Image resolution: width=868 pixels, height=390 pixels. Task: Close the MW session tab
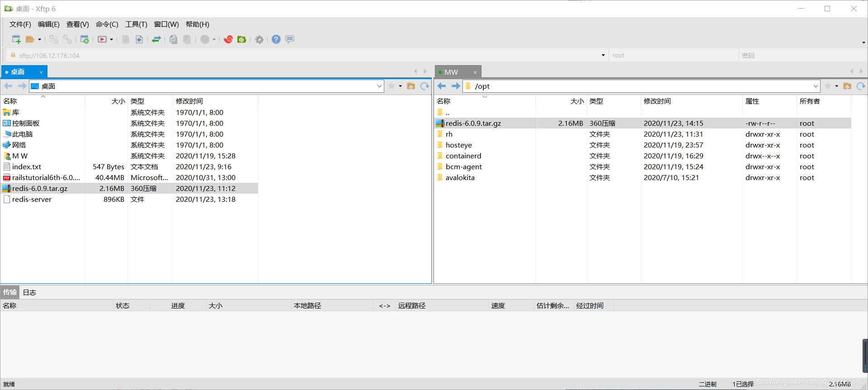pos(475,72)
